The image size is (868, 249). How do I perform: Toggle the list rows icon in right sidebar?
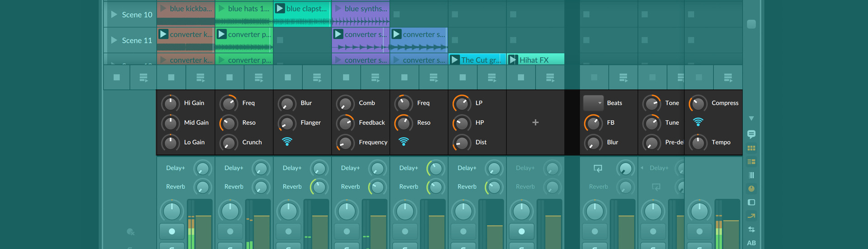click(x=751, y=161)
